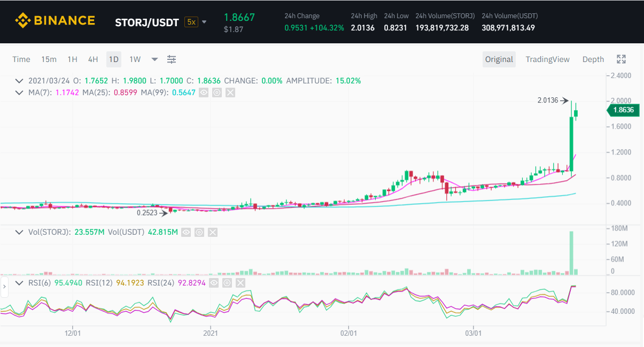Remove the Vol(STORJ) indicator
The height and width of the screenshot is (347, 644).
pyautogui.click(x=212, y=232)
